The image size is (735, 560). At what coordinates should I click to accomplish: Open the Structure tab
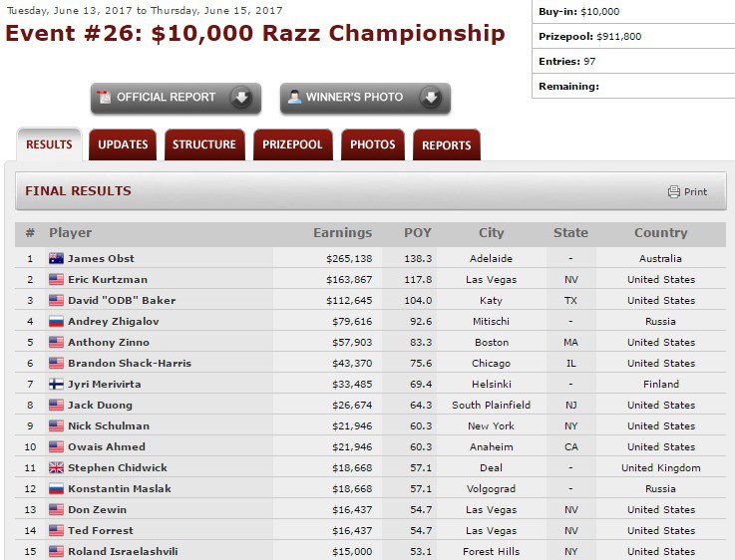tap(204, 145)
